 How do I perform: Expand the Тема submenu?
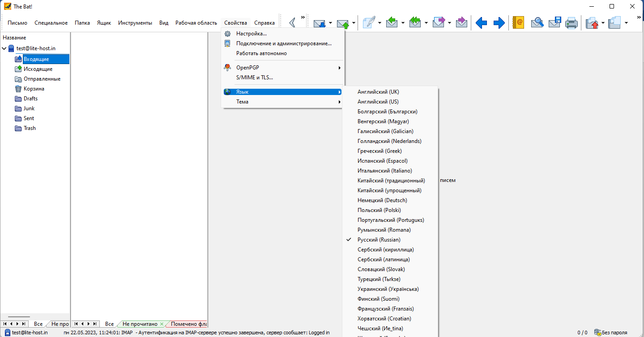(283, 102)
